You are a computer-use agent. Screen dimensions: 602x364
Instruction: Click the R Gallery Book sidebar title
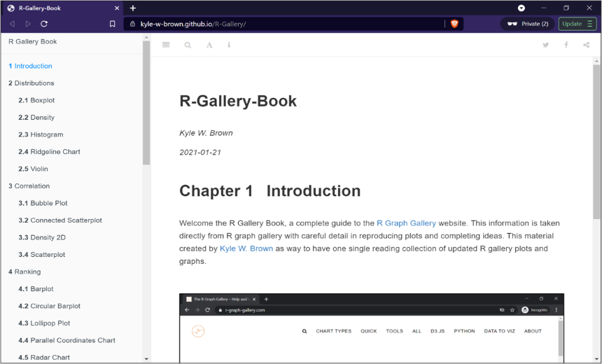pos(33,41)
